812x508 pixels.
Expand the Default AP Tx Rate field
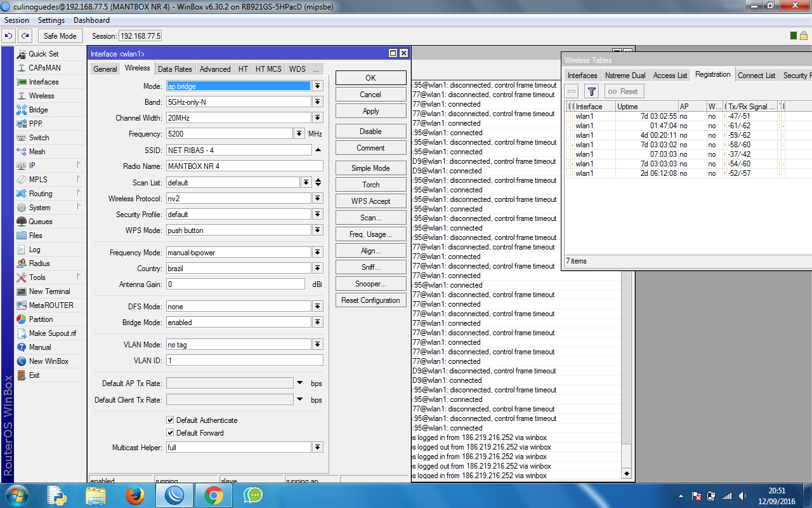pos(299,383)
